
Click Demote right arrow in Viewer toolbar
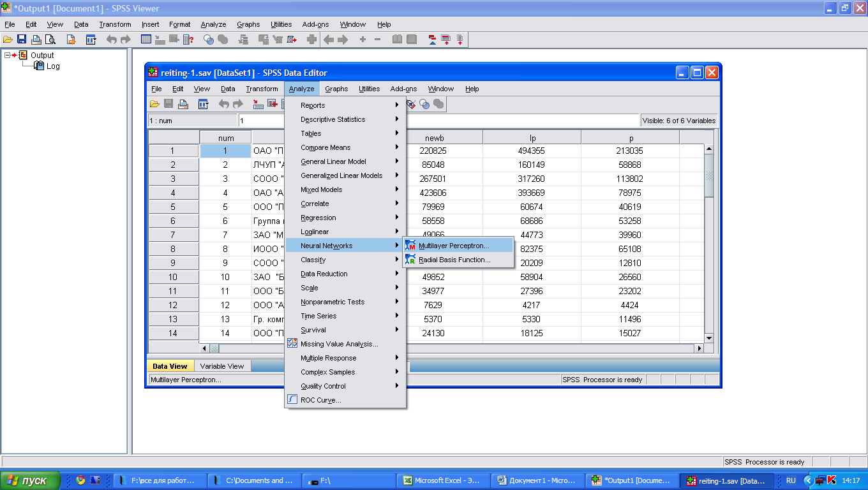pyautogui.click(x=343, y=40)
